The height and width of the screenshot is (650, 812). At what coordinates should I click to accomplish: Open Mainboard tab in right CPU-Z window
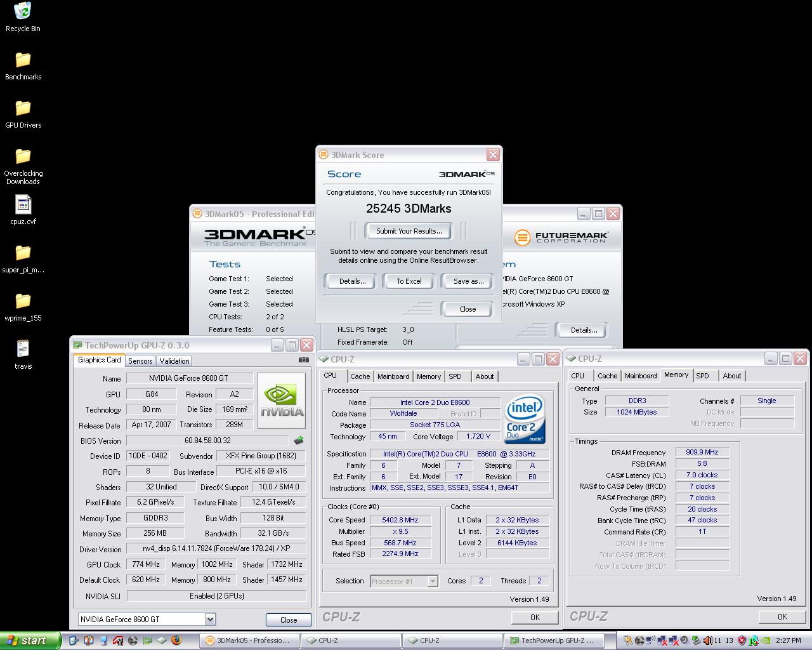[641, 376]
